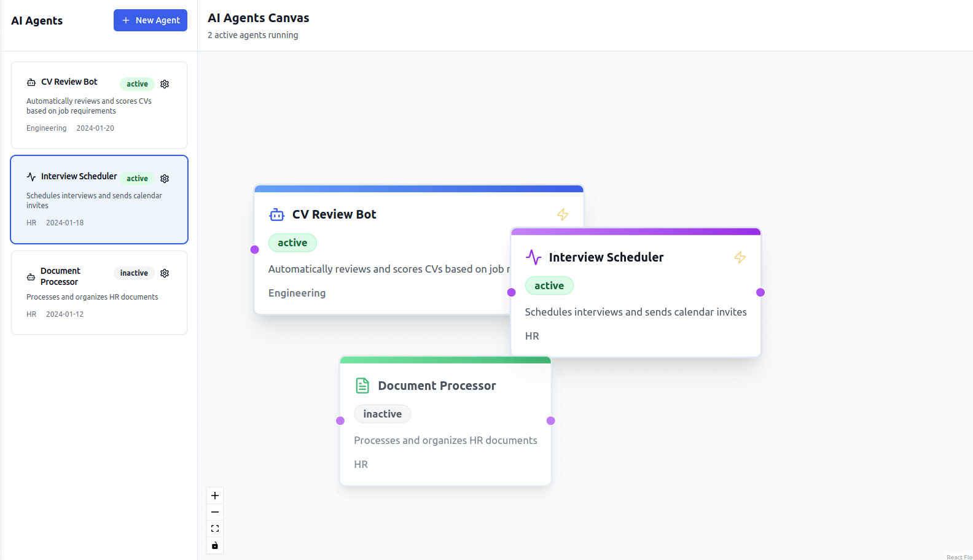Click the AI Agents Canvas heading

[x=259, y=18]
